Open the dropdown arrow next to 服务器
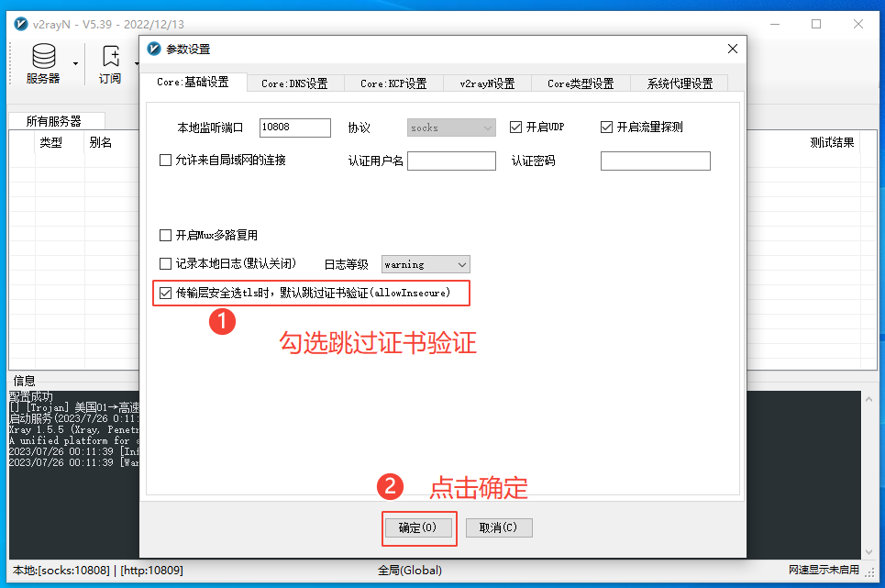The image size is (885, 588). [x=77, y=62]
